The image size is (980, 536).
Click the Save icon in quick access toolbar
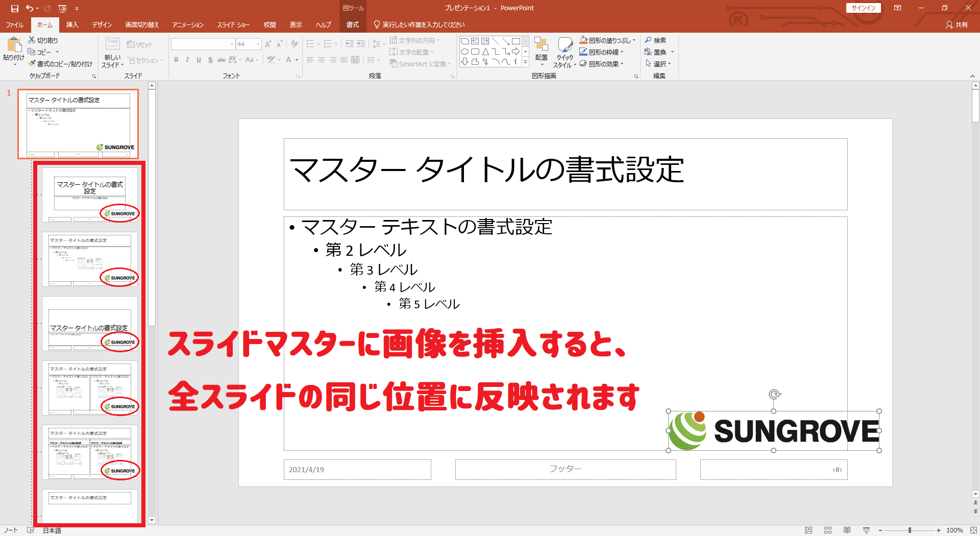[14, 8]
